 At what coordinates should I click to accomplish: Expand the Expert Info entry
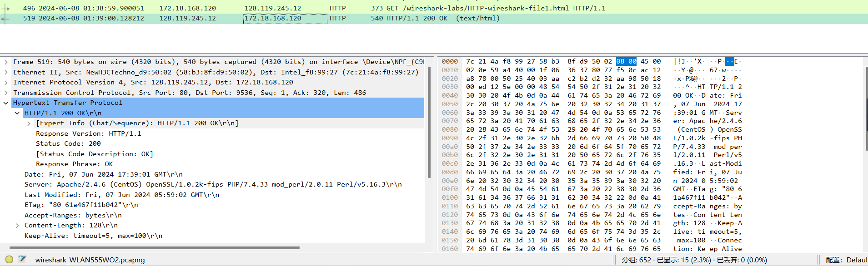coord(29,123)
